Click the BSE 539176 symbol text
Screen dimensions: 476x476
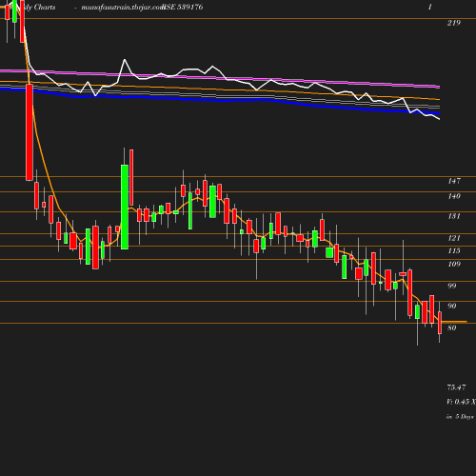coord(183,7)
